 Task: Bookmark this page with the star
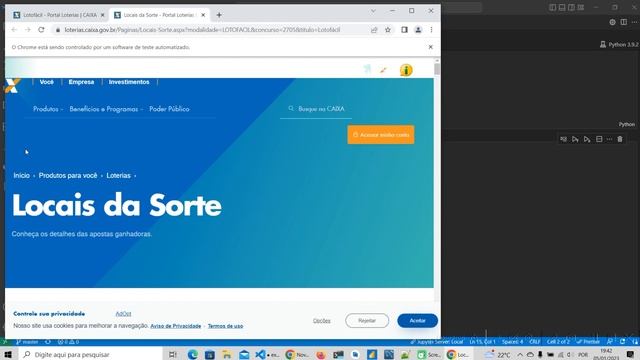(388, 30)
